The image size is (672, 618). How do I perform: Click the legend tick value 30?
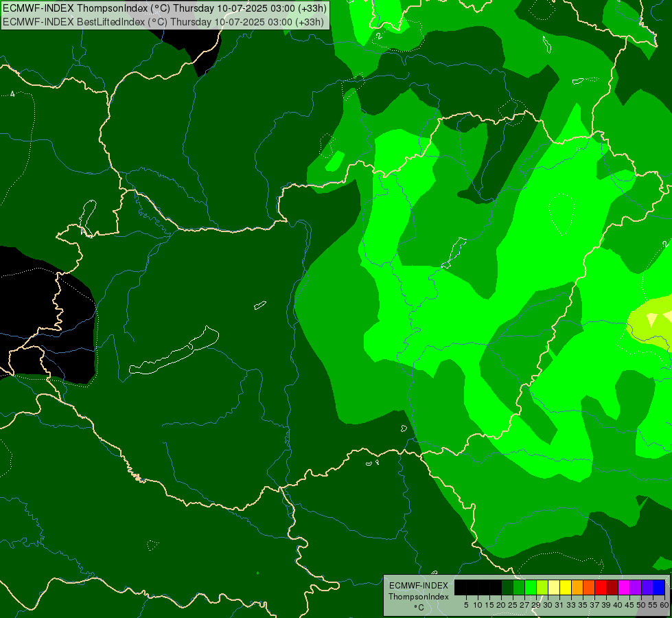(548, 605)
